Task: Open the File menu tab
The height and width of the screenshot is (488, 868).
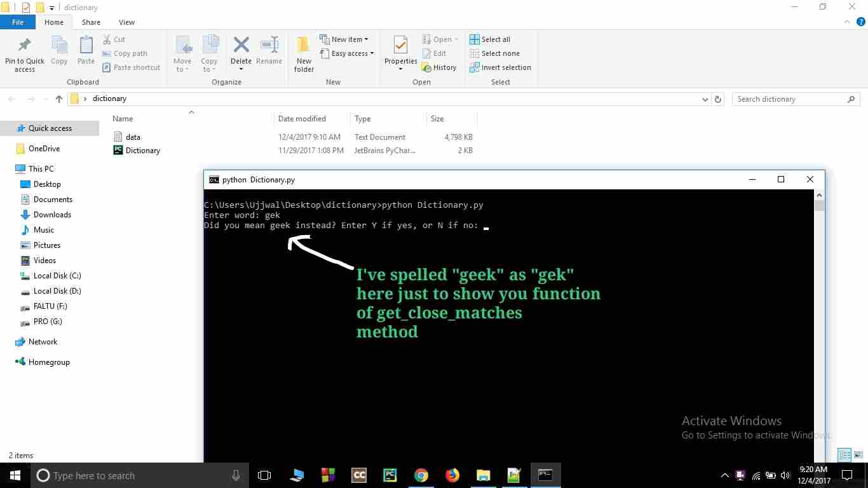Action: pos(18,22)
